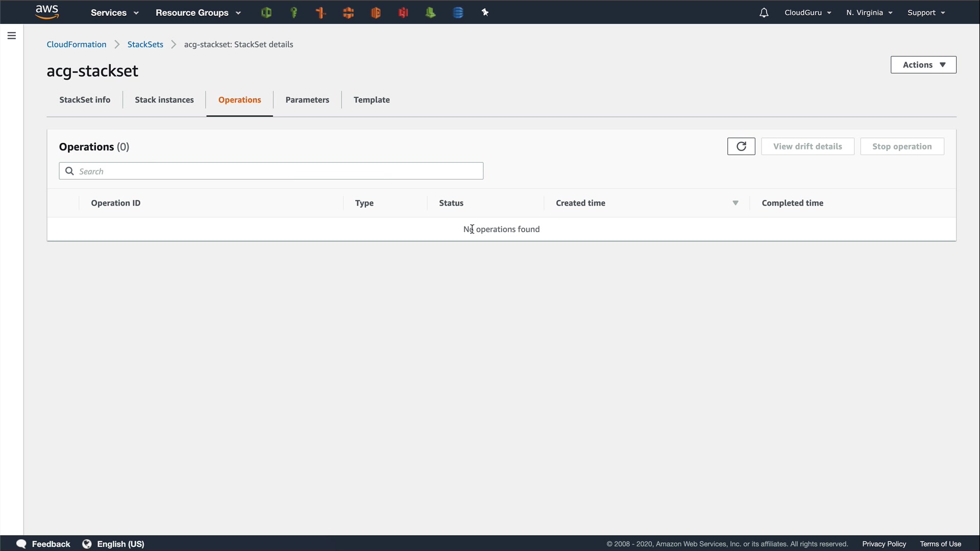Switch to the Stack instances tab
The height and width of the screenshot is (551, 980).
(164, 100)
